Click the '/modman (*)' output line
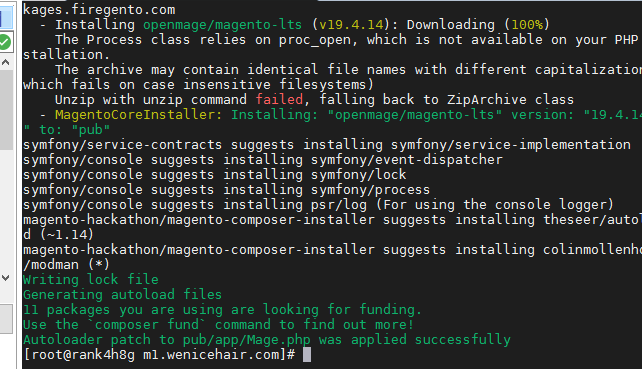This screenshot has width=642, height=369. 66,265
